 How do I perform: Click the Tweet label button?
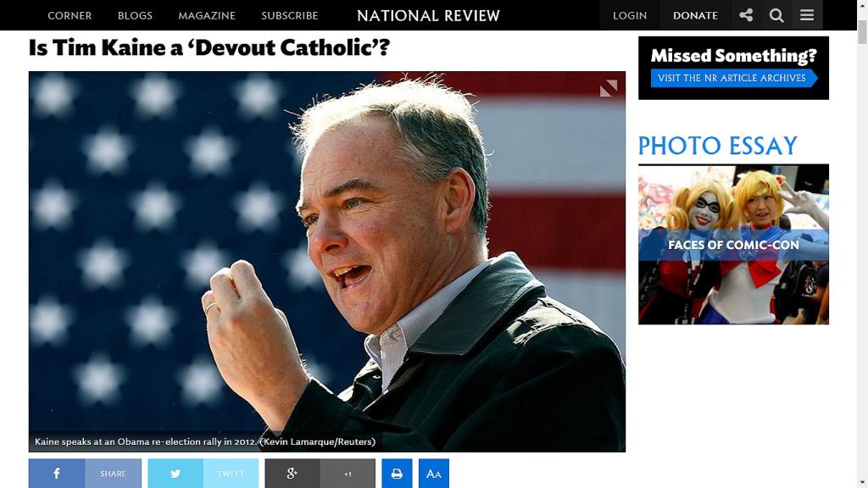[231, 474]
